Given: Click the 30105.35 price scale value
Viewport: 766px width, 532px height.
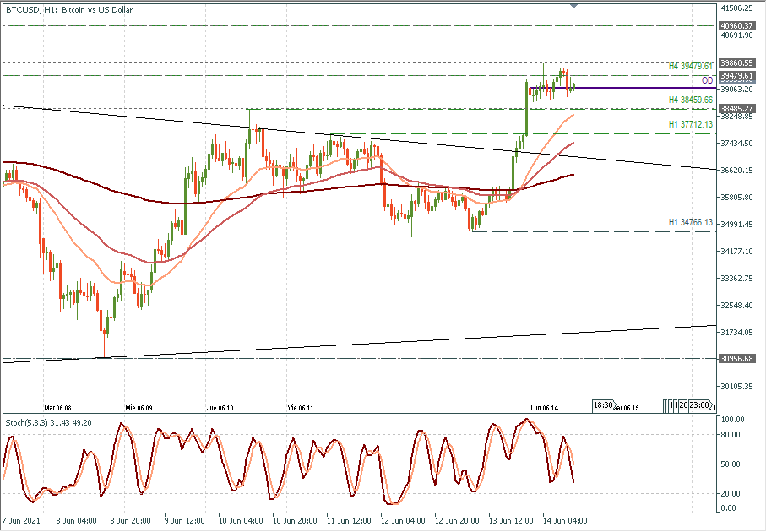Looking at the screenshot, I should tap(736, 387).
